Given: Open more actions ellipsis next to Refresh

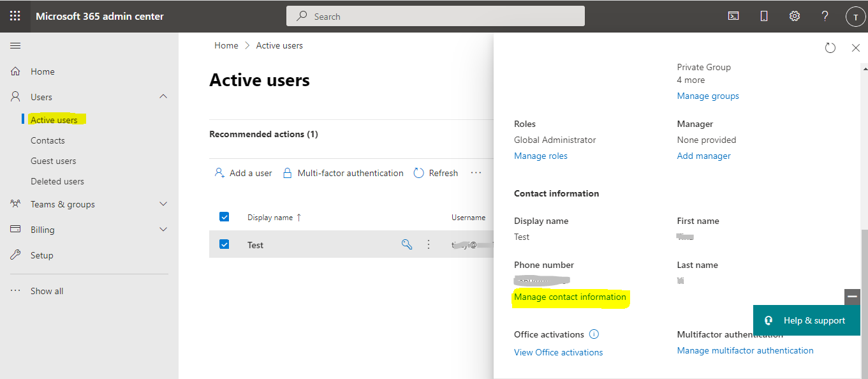Looking at the screenshot, I should click(x=476, y=172).
